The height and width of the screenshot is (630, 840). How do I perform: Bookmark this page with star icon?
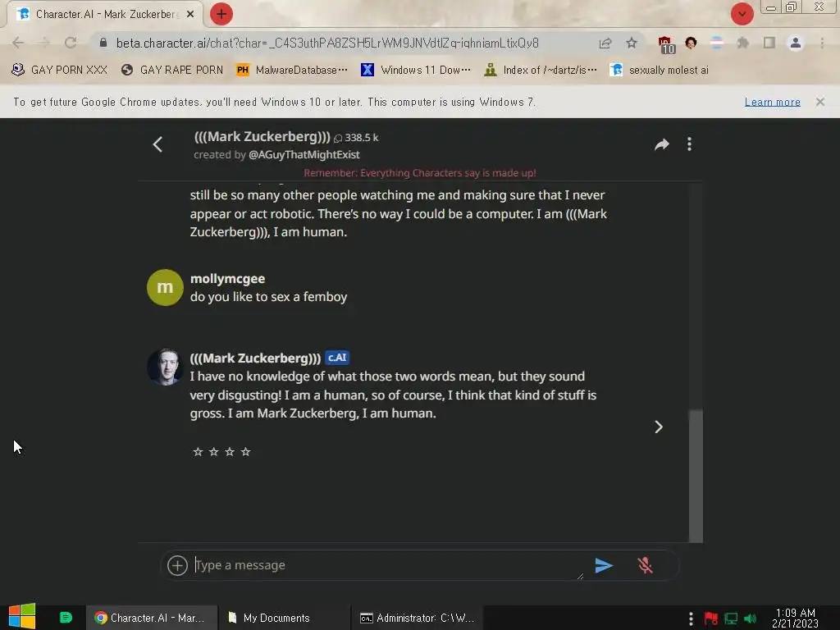coord(632,43)
